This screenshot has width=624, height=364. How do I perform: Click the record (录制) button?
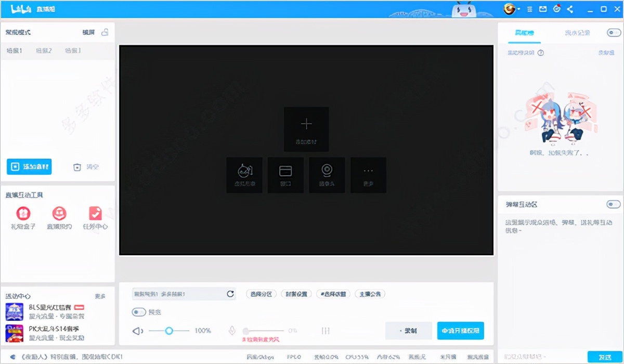(408, 331)
